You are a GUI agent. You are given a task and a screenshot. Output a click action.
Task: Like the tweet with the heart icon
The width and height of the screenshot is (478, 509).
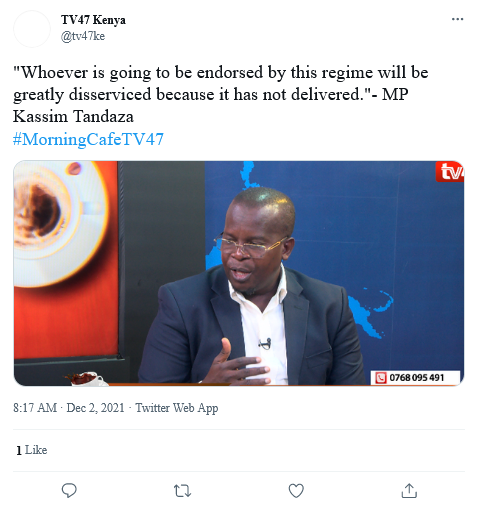pos(296,491)
